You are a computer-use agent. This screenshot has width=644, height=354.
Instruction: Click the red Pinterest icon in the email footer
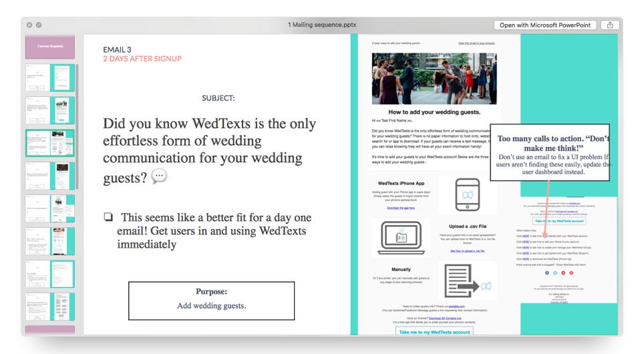[563, 273]
